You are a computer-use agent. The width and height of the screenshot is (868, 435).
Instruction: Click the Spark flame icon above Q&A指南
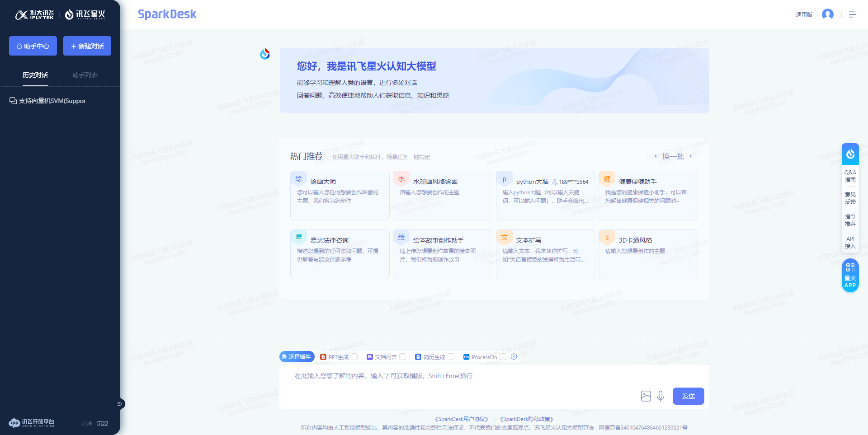[x=850, y=153]
